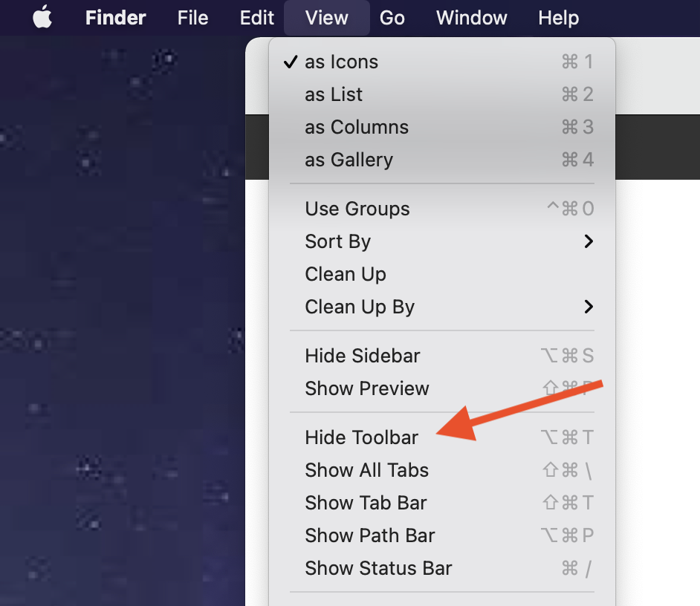Select the checked 'as Icons' view
700x606 pixels.
[x=442, y=62]
